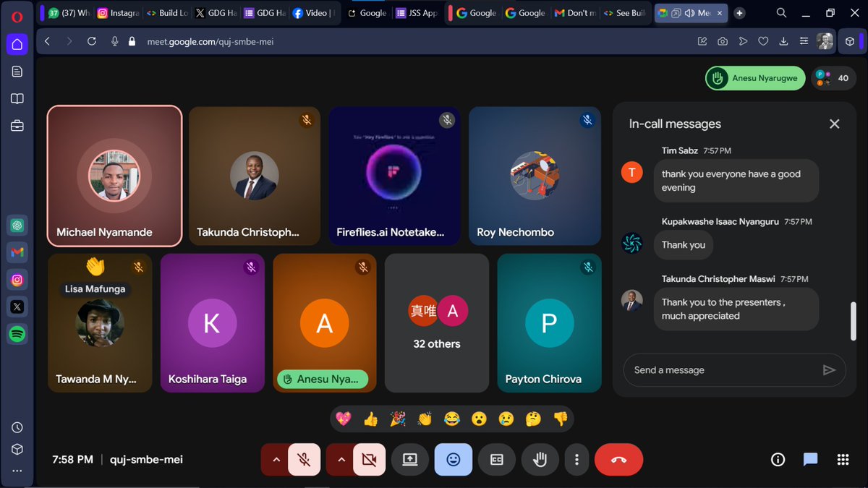Open browser profile avatar menu
The image size is (868, 488).
825,41
